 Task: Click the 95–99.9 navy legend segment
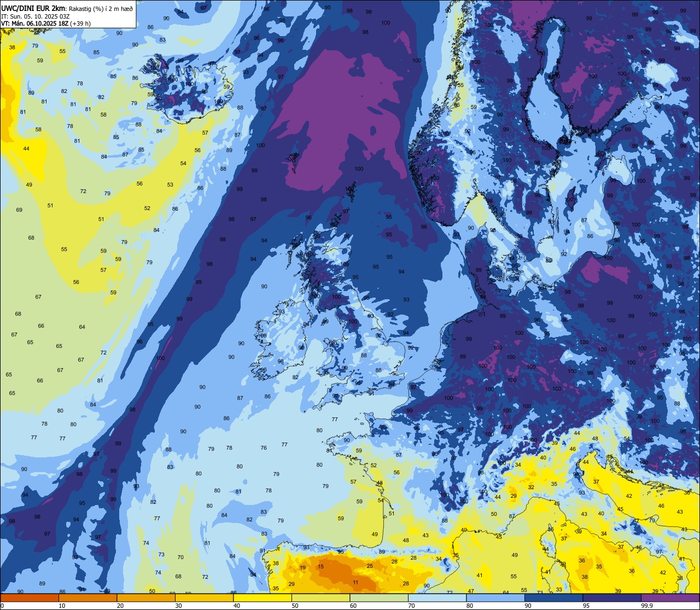click(612, 598)
